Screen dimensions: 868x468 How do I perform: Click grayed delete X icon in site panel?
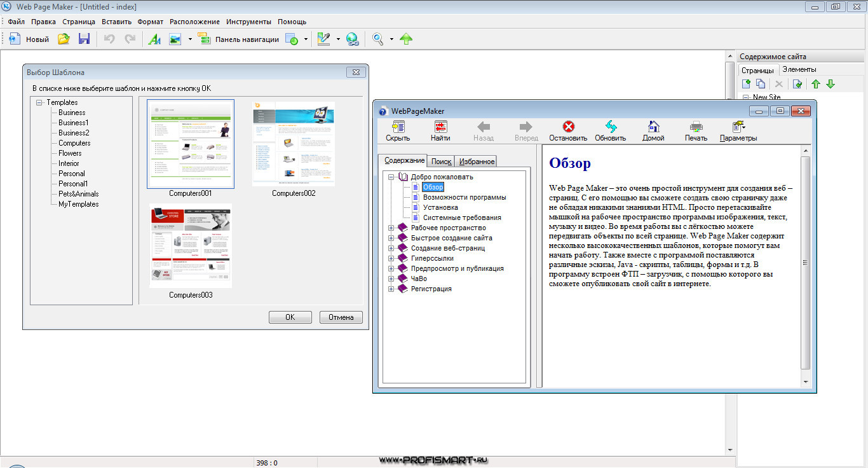[778, 84]
